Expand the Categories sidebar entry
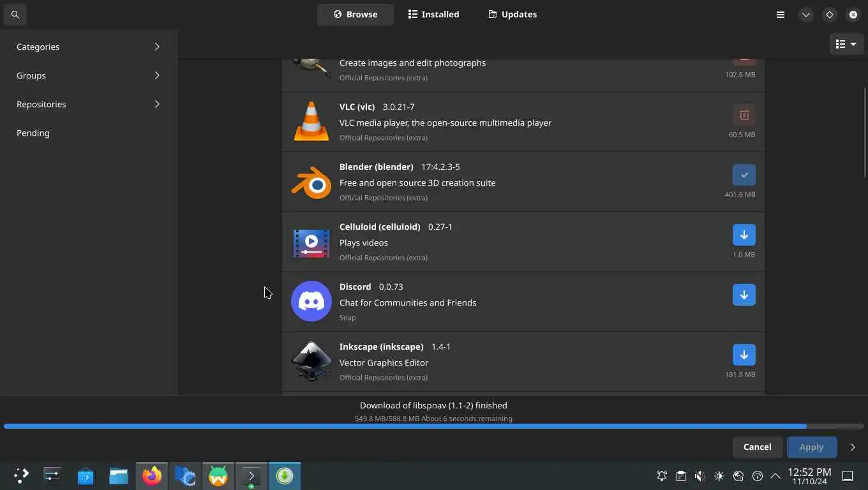The width and height of the screenshot is (868, 490). 89,47
